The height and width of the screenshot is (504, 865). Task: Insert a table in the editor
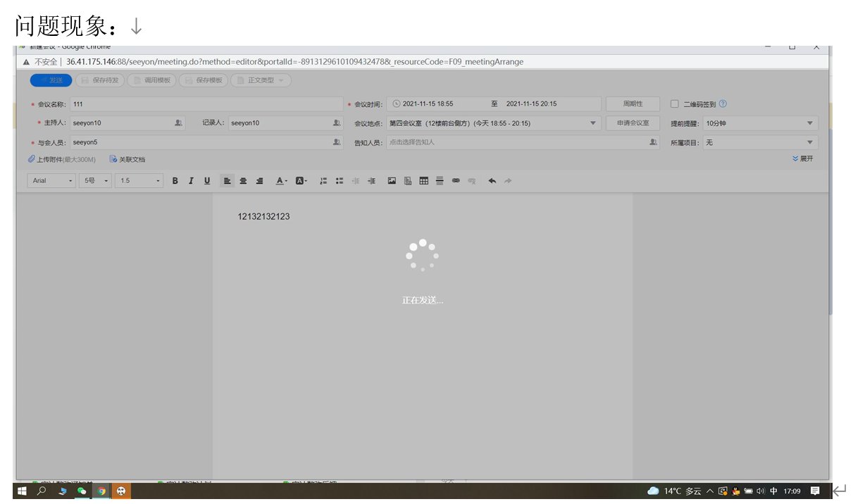click(x=423, y=181)
